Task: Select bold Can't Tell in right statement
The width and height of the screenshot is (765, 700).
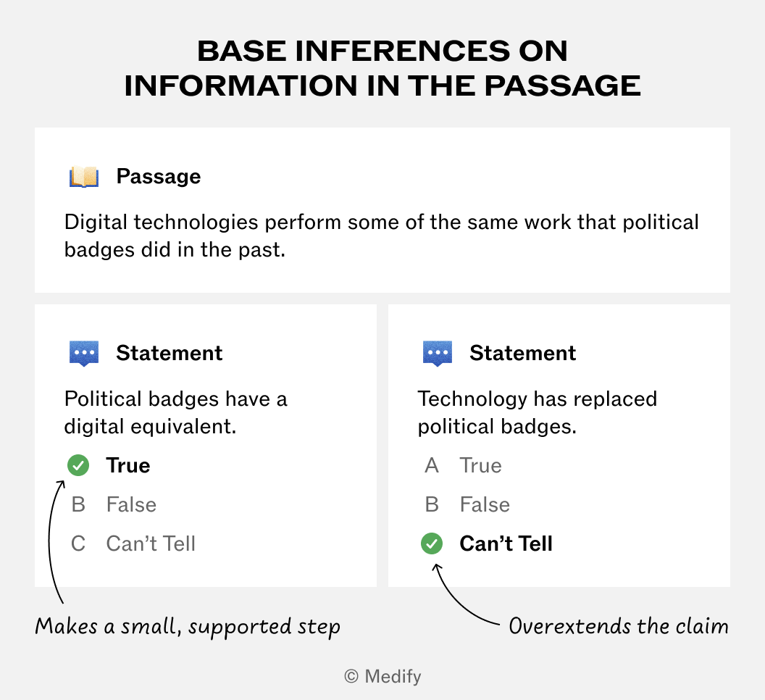Action: click(x=506, y=543)
